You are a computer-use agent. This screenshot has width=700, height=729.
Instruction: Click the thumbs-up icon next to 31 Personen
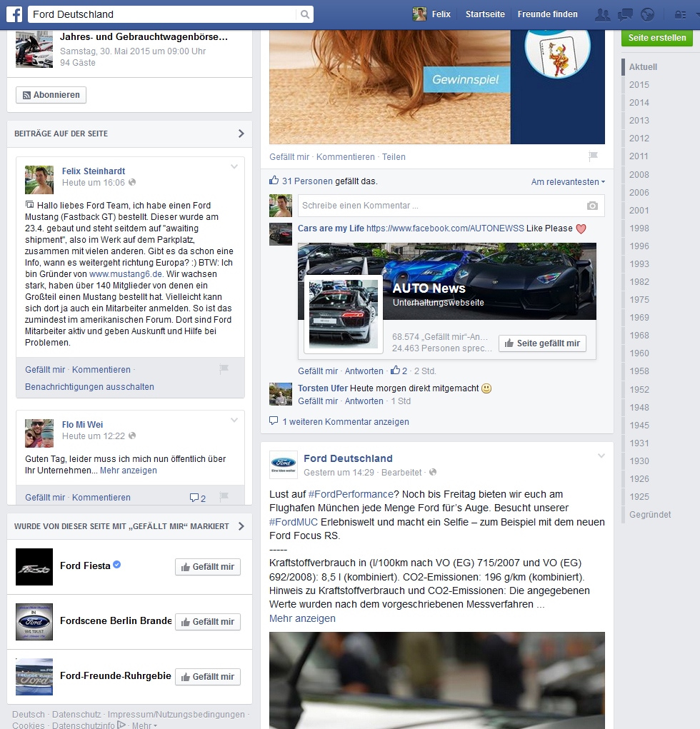[x=274, y=181]
